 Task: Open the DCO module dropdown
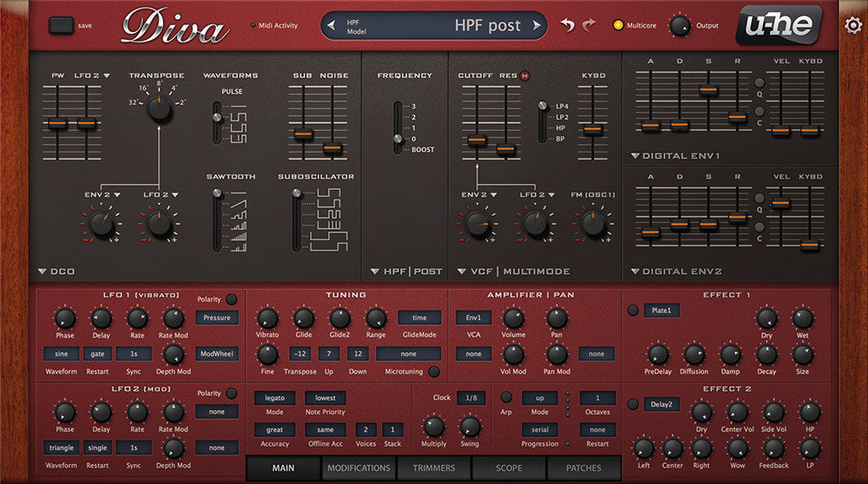coord(43,271)
